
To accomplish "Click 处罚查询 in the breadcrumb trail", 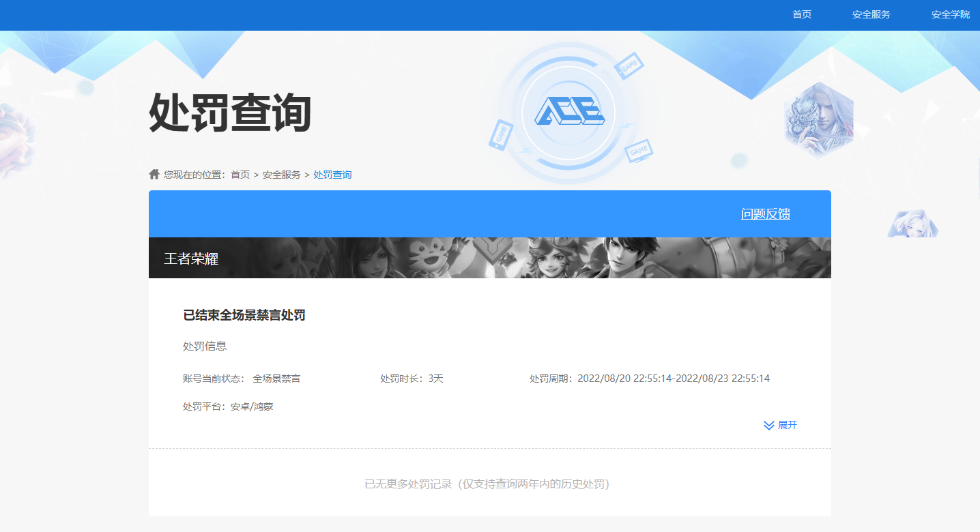I will pyautogui.click(x=332, y=174).
